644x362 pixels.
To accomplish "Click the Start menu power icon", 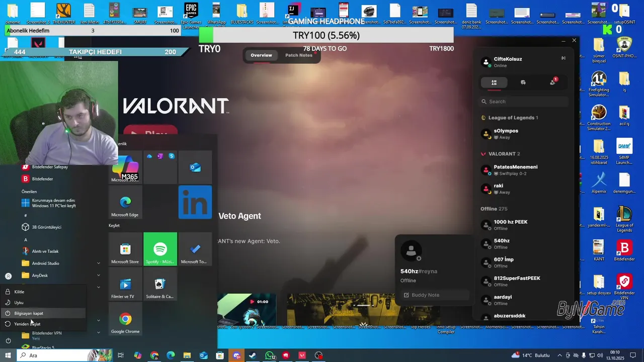I will 8,340.
